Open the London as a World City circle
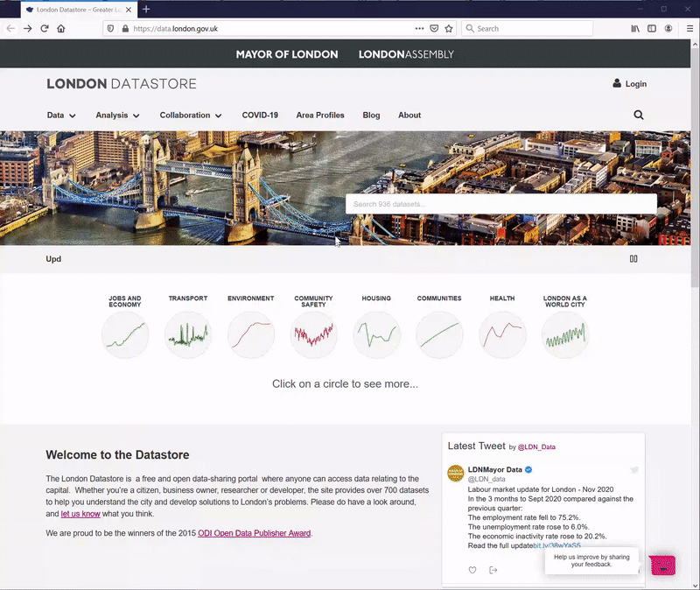Screen dimensions: 700x590 565,335
